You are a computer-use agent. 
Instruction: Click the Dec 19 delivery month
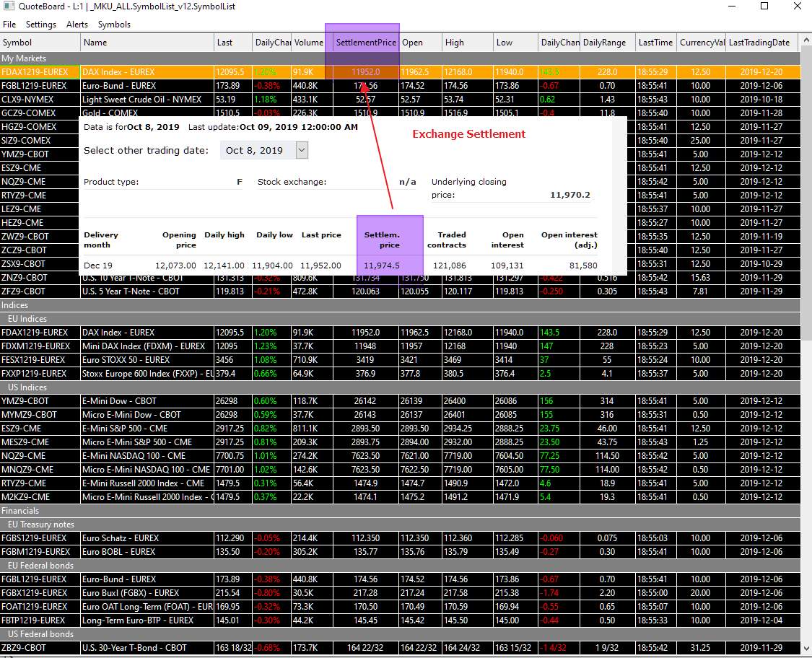(x=98, y=266)
